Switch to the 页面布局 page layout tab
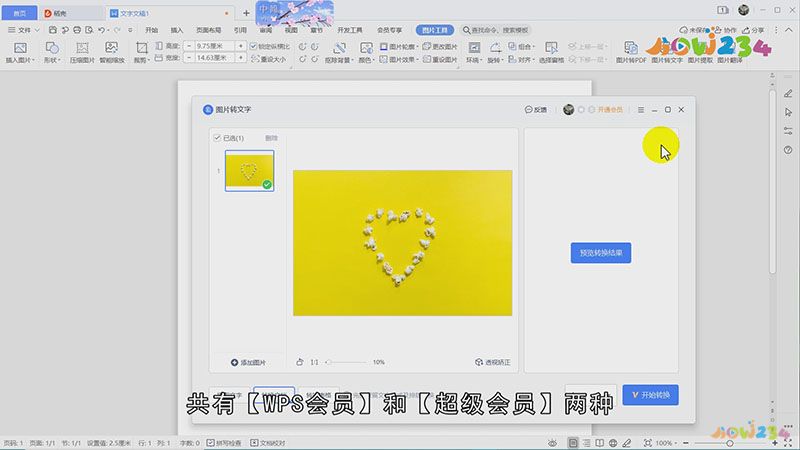Viewport: 800px width, 450px height. (x=209, y=30)
